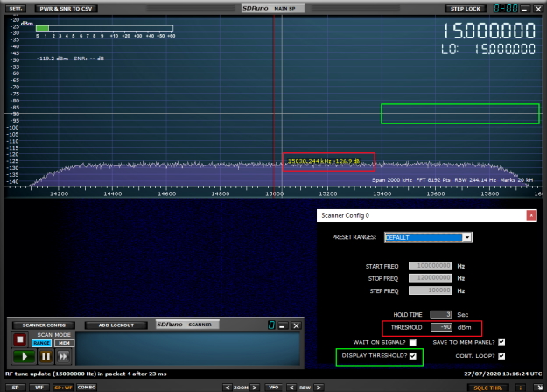Select MEM scan mode

[x=64, y=343]
